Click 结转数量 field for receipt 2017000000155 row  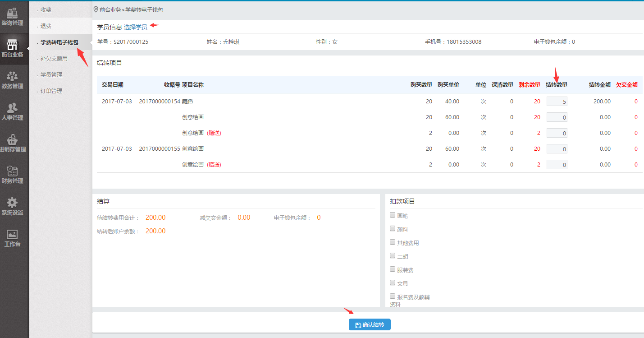(557, 149)
